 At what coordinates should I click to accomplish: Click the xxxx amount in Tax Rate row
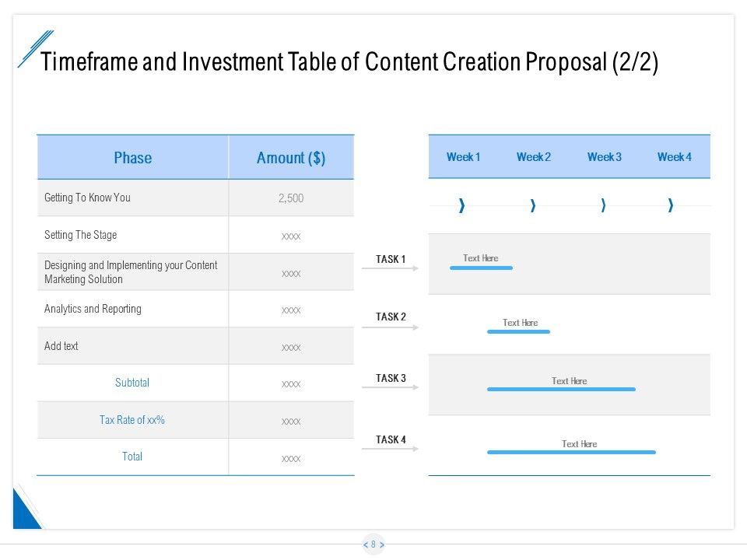291,422
